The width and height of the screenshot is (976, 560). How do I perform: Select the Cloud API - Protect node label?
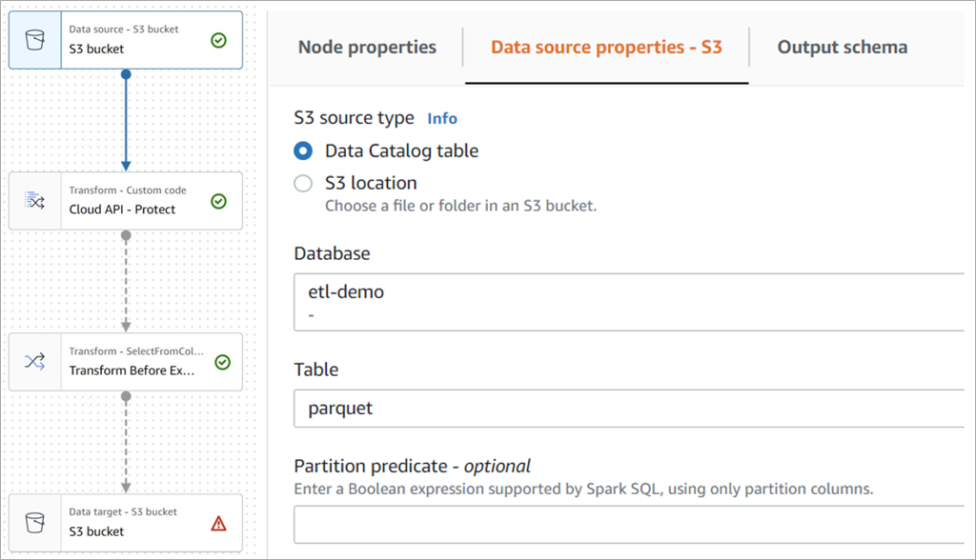(x=122, y=210)
